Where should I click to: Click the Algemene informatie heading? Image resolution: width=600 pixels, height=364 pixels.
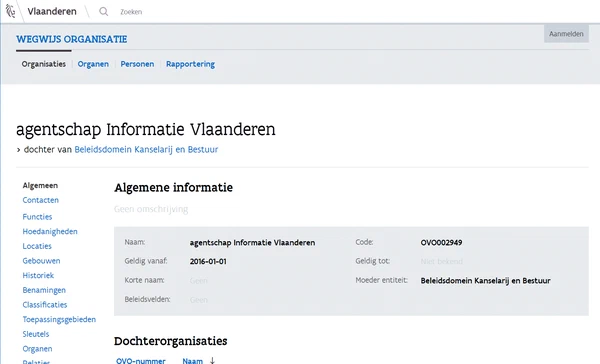(x=173, y=188)
